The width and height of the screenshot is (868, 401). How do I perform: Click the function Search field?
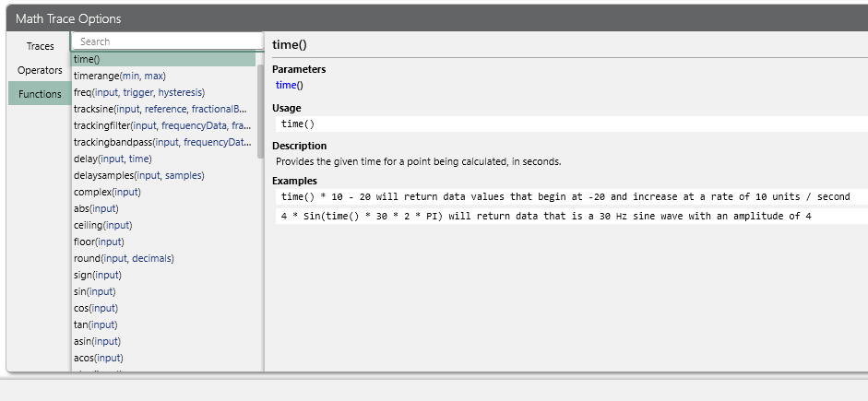166,41
